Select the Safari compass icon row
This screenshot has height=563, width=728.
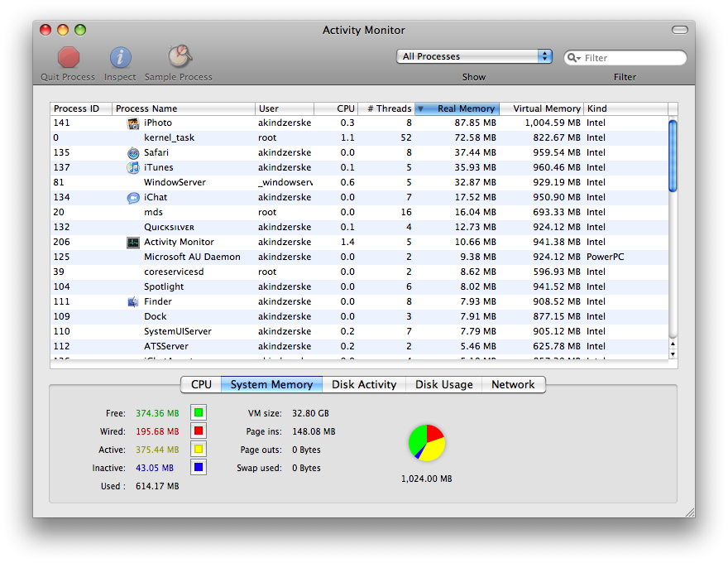[133, 153]
